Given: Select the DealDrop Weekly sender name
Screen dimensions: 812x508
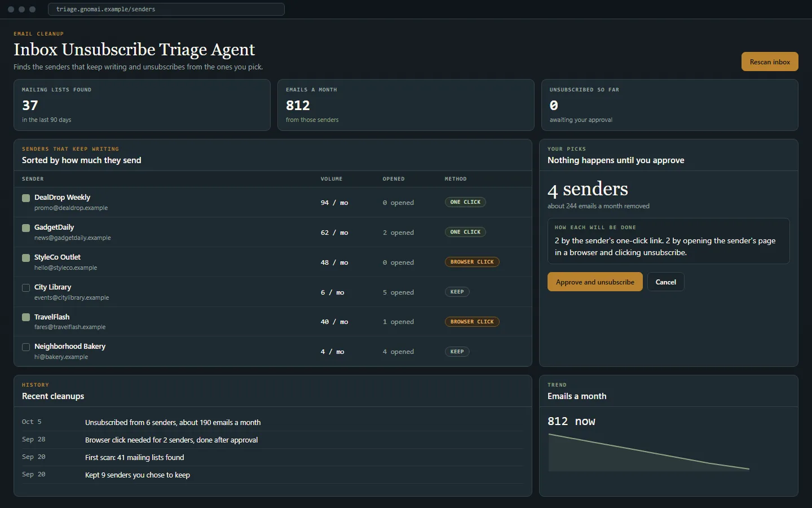Looking at the screenshot, I should [x=62, y=198].
